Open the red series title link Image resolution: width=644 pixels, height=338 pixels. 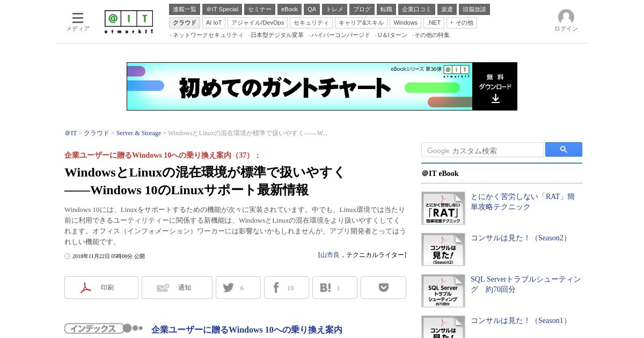162,155
